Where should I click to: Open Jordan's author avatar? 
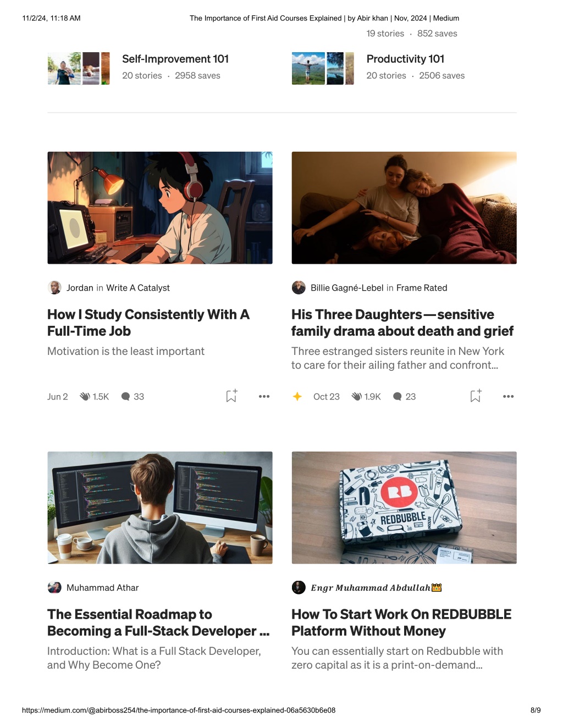[x=54, y=287]
